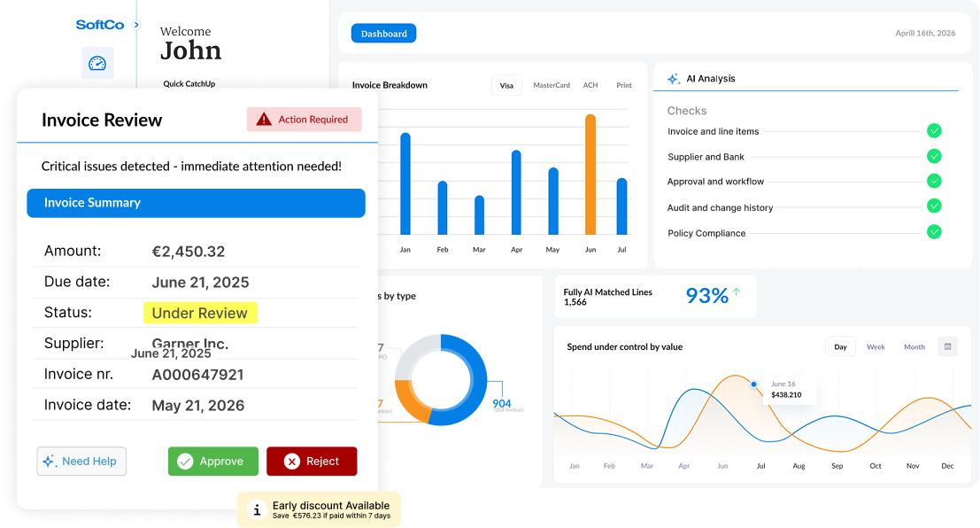Open the speedometer dashboard sidebar icon
The width and height of the screenshot is (980, 528).
click(x=97, y=63)
